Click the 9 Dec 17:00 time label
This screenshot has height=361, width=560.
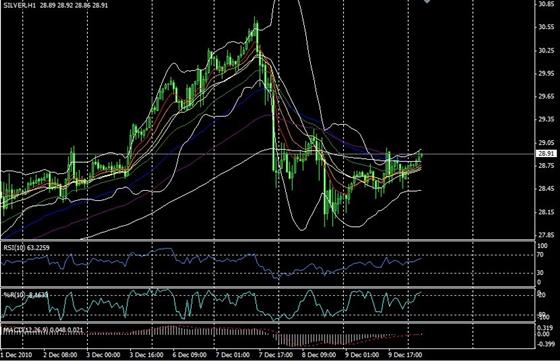[405, 355]
